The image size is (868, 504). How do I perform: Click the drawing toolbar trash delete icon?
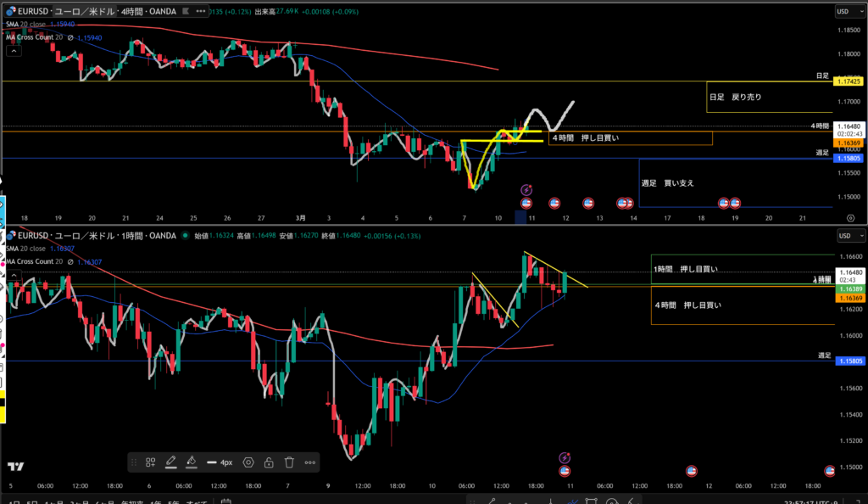click(289, 462)
